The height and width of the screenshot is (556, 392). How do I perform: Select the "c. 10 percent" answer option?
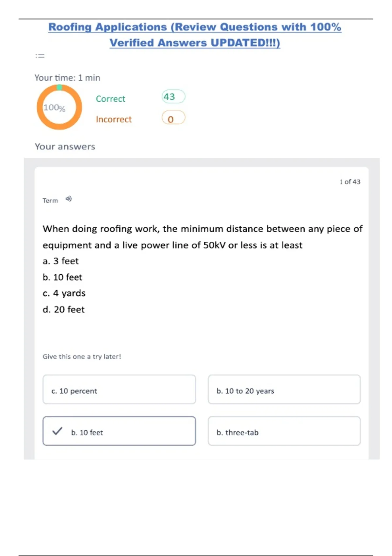coord(119,390)
